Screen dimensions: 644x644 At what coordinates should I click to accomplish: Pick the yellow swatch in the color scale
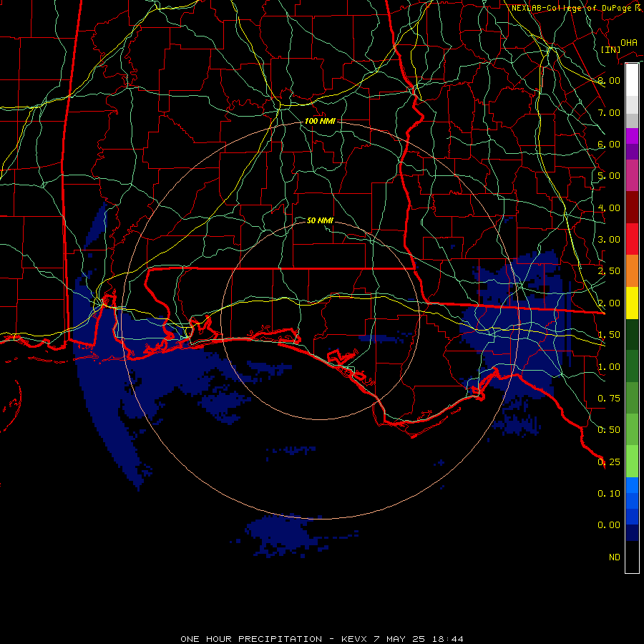tap(632, 303)
